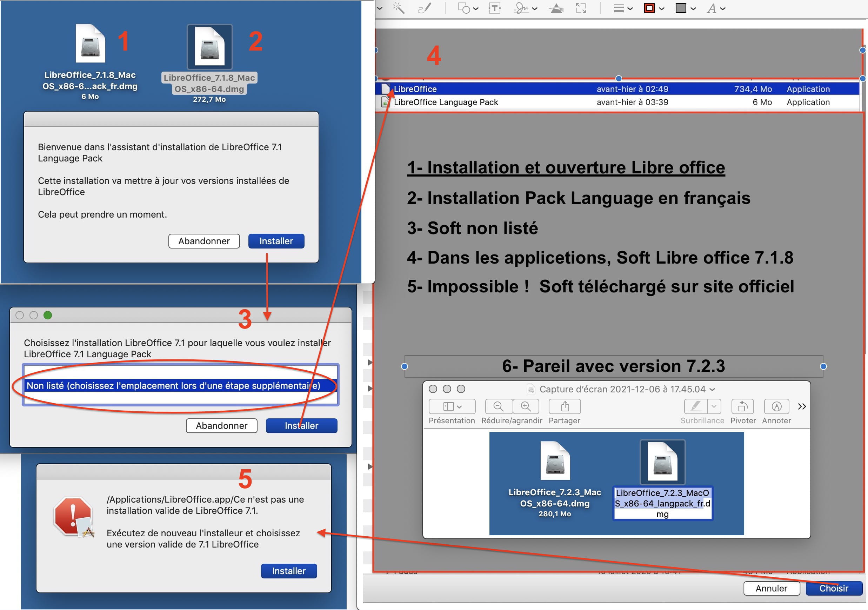
Task: Click the green zoom button of chooser dialog
Action: (x=48, y=315)
